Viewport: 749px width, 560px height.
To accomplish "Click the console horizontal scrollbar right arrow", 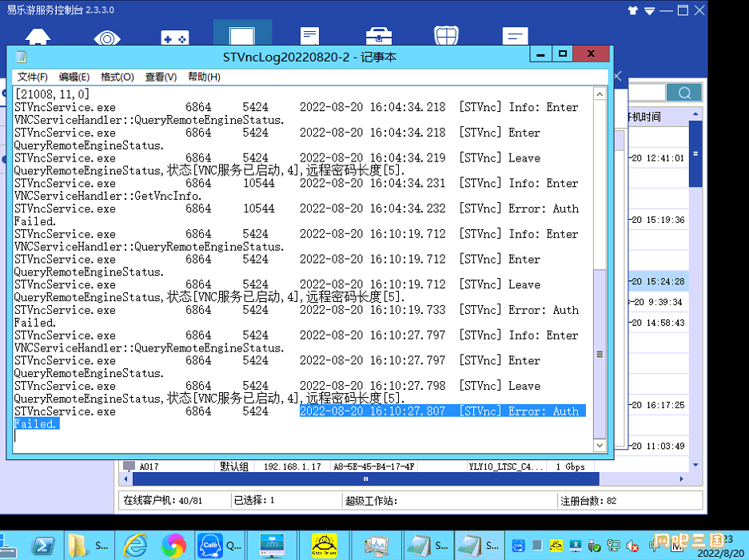I will (682, 479).
